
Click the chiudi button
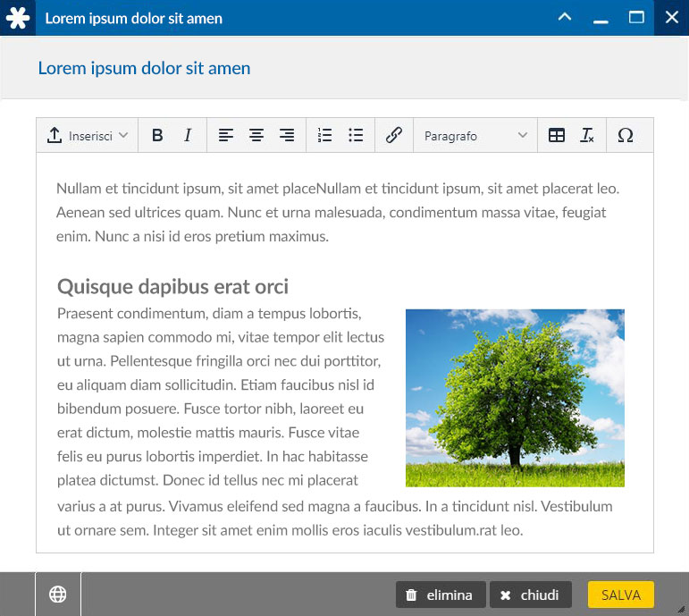[x=531, y=595]
